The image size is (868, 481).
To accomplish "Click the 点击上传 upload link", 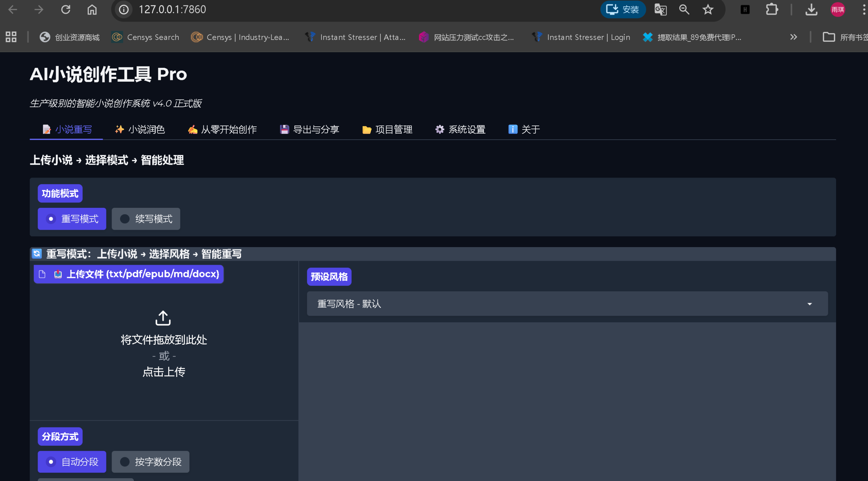I will coord(163,372).
